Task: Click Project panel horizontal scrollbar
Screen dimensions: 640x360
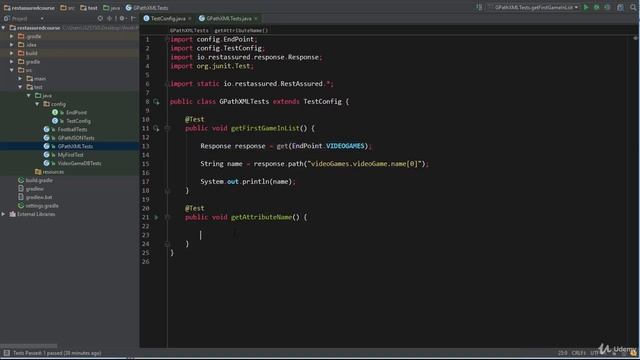Action: pyautogui.click(x=29, y=345)
